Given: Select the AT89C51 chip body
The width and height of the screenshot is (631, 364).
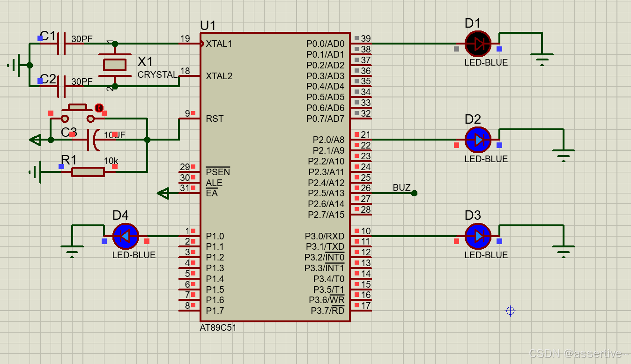Looking at the screenshot, I should (x=275, y=177).
